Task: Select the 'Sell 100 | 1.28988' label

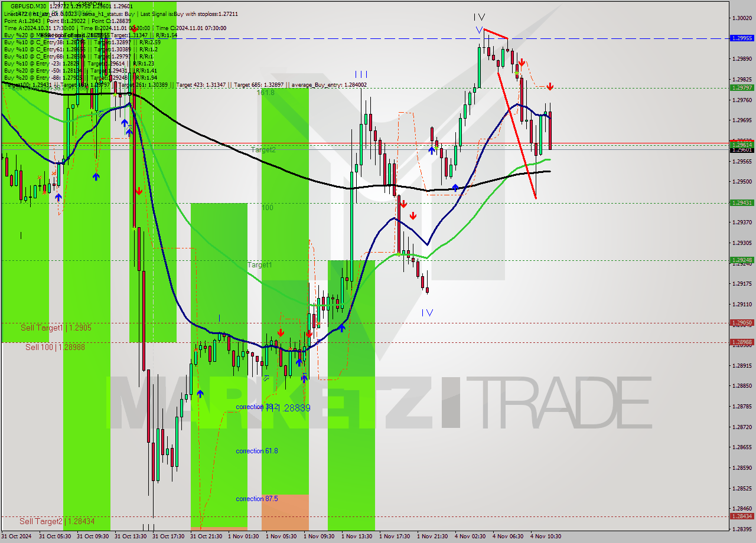Action: [55, 347]
